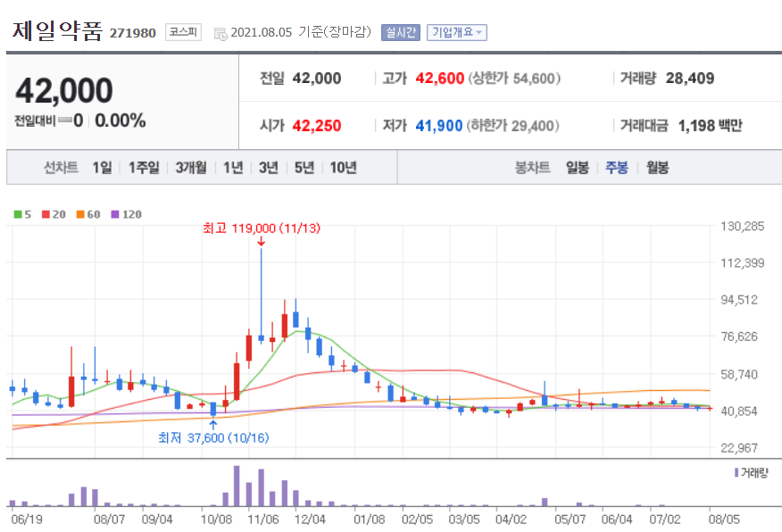Switch line chart to 1주일

[144, 168]
